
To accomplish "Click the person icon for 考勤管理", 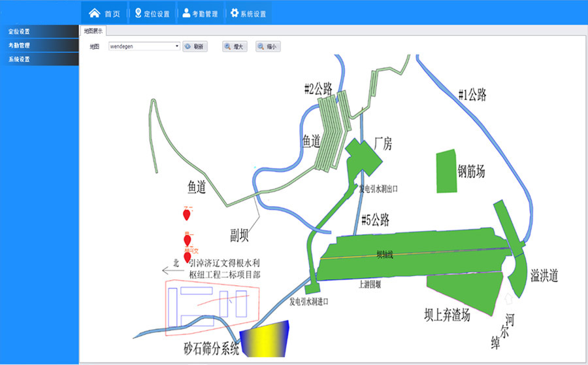I will (186, 13).
